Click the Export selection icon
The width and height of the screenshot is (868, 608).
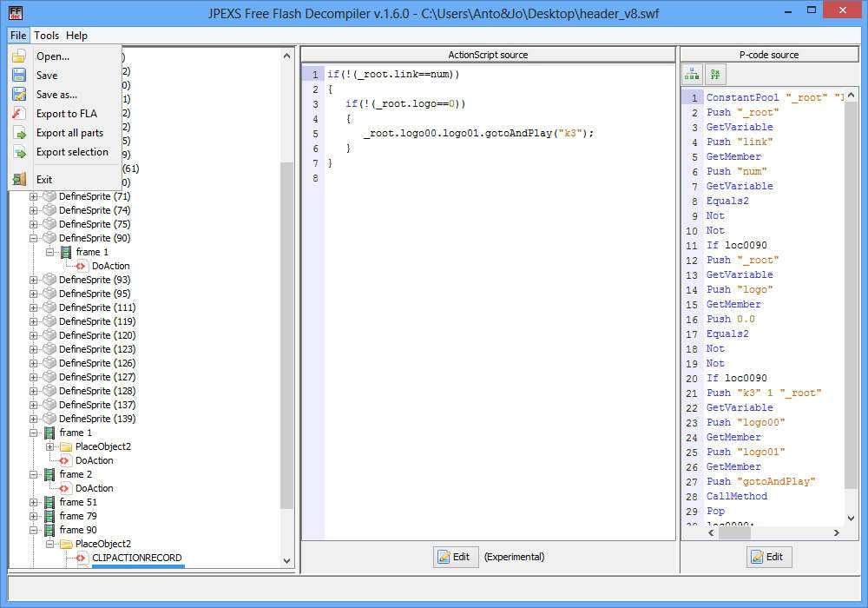(19, 152)
